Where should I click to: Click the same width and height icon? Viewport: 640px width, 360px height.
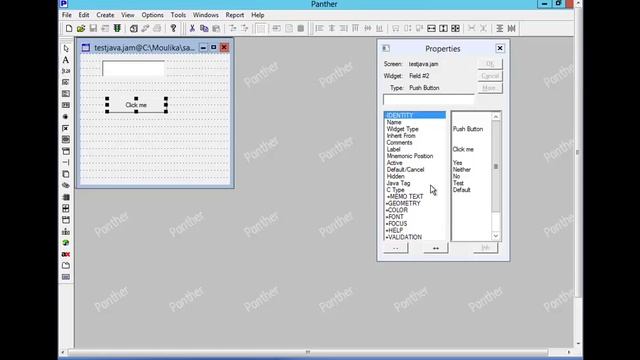pos(456,28)
